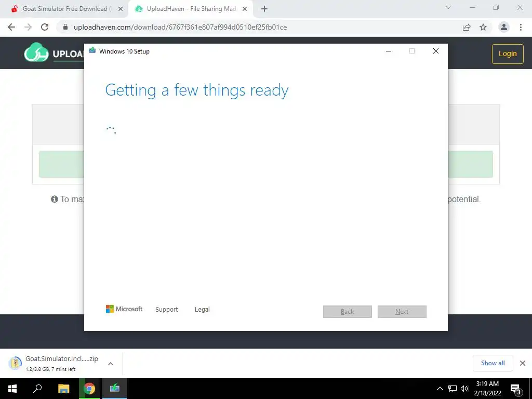The width and height of the screenshot is (532, 399).
Task: Click the green download bar on UploadHaven page
Action: [x=61, y=164]
